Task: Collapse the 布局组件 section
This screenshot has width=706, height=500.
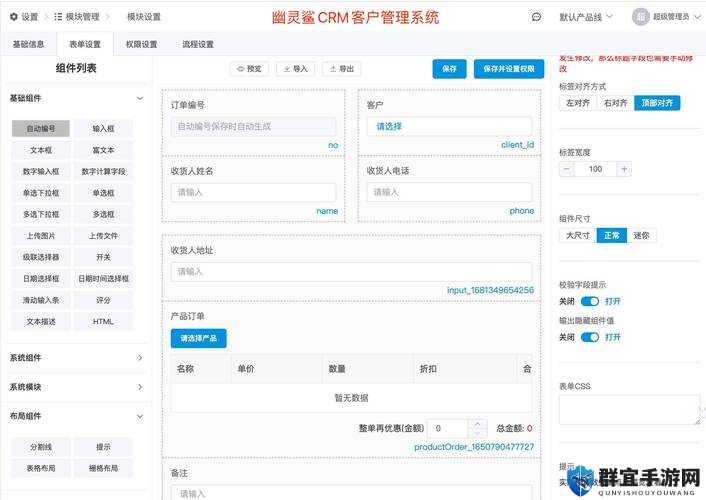Action: 140,417
